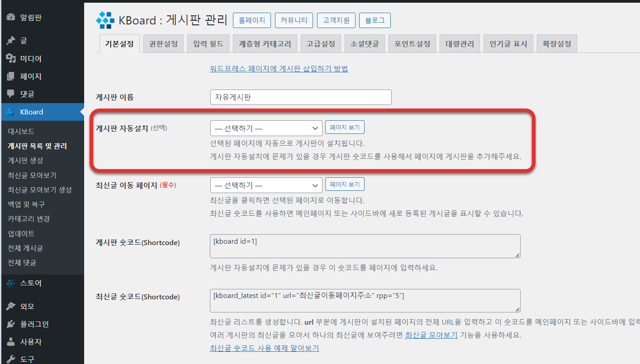Viewport: 640px width, 364px height.
Task: Open 최신글 숏코드 사용 예제 알아보기 link
Action: pyautogui.click(x=265, y=348)
